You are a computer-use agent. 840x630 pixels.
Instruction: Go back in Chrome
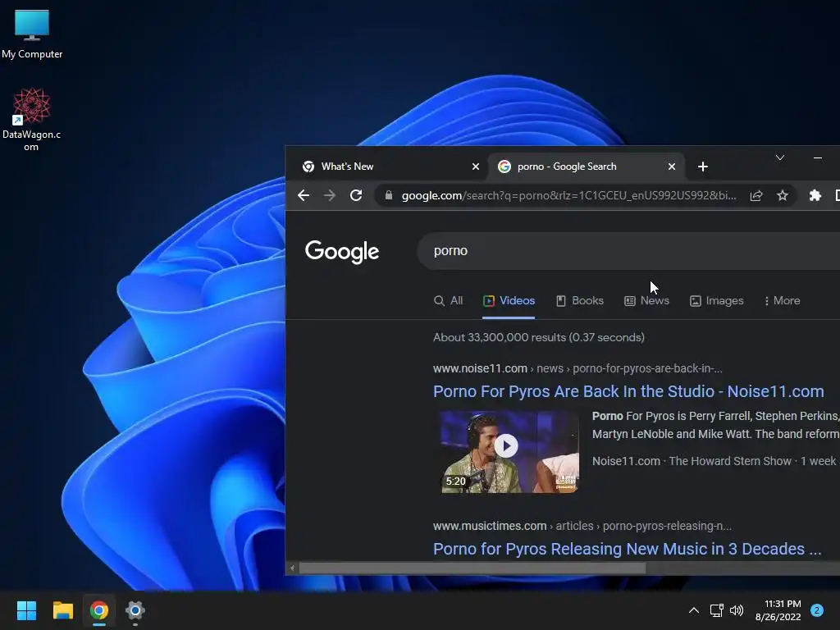pyautogui.click(x=304, y=195)
